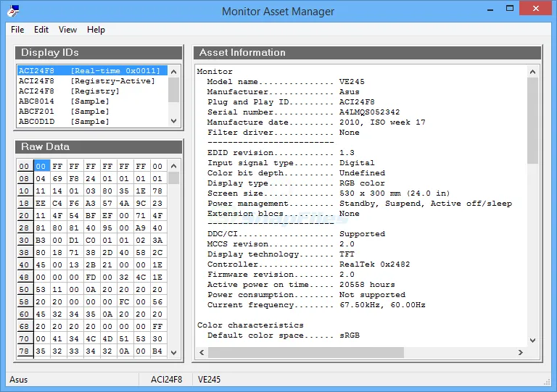The height and width of the screenshot is (392, 557).
Task: Click row header 78 in Raw Data
Action: tap(24, 351)
